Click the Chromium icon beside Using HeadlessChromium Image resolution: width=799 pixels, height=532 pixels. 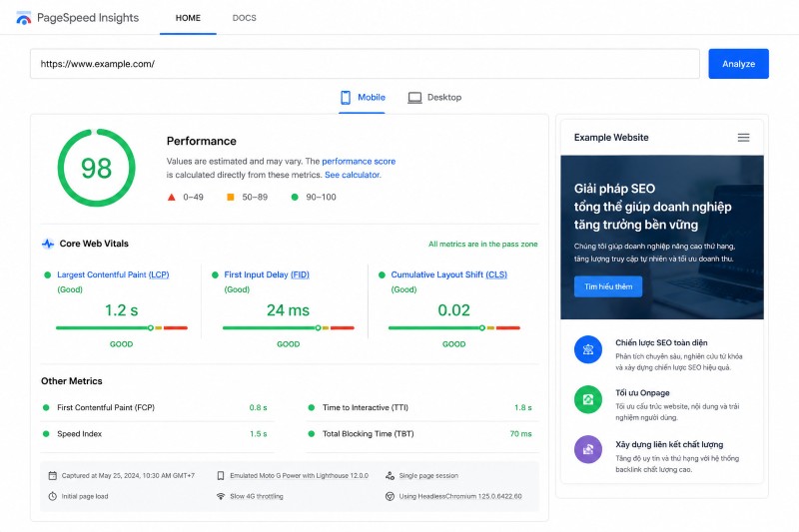tap(390, 496)
